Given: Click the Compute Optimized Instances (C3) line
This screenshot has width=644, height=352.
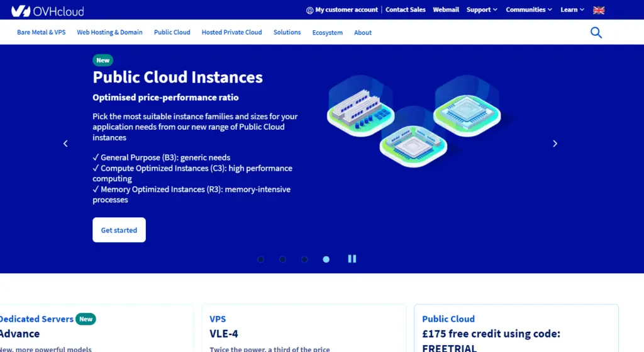Looking at the screenshot, I should coord(192,173).
